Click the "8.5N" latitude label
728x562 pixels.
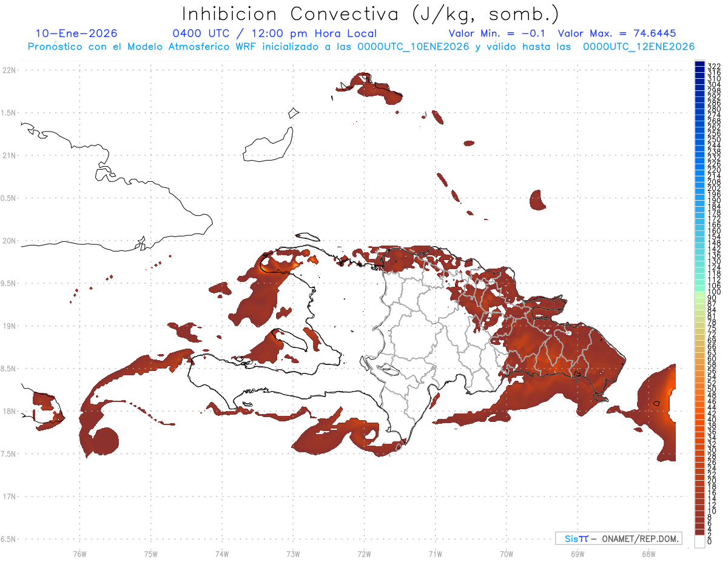(x=9, y=369)
